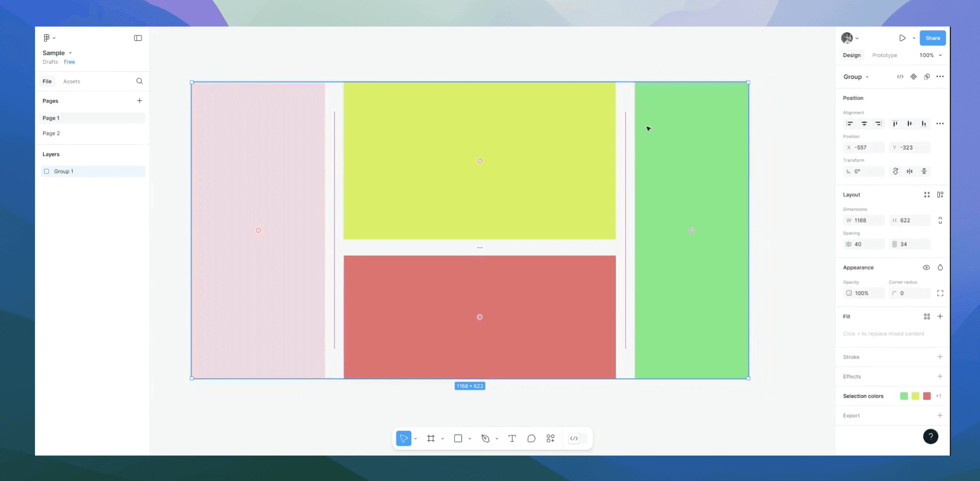Image resolution: width=980 pixels, height=481 pixels.
Task: Flip the selection horizontally
Action: (909, 171)
